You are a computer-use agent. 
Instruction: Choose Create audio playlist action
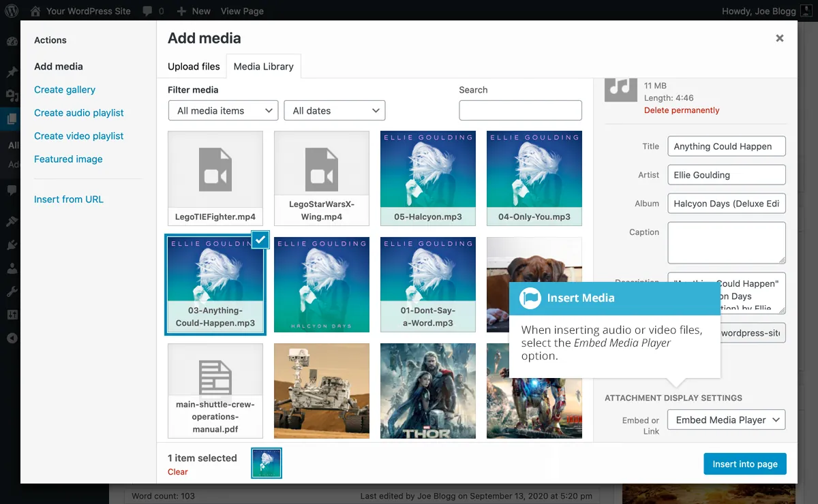tap(79, 112)
